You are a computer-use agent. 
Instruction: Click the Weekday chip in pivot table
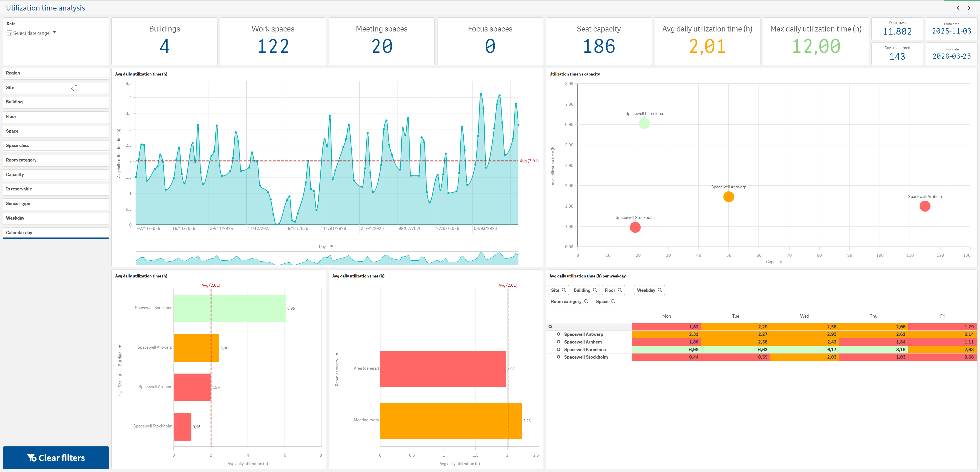click(649, 290)
